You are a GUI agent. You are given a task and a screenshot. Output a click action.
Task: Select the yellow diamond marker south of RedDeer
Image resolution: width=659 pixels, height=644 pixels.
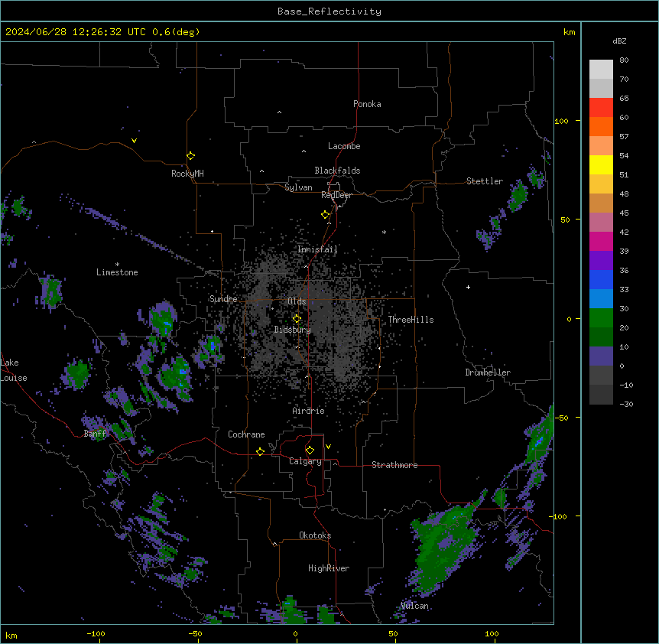(x=325, y=215)
